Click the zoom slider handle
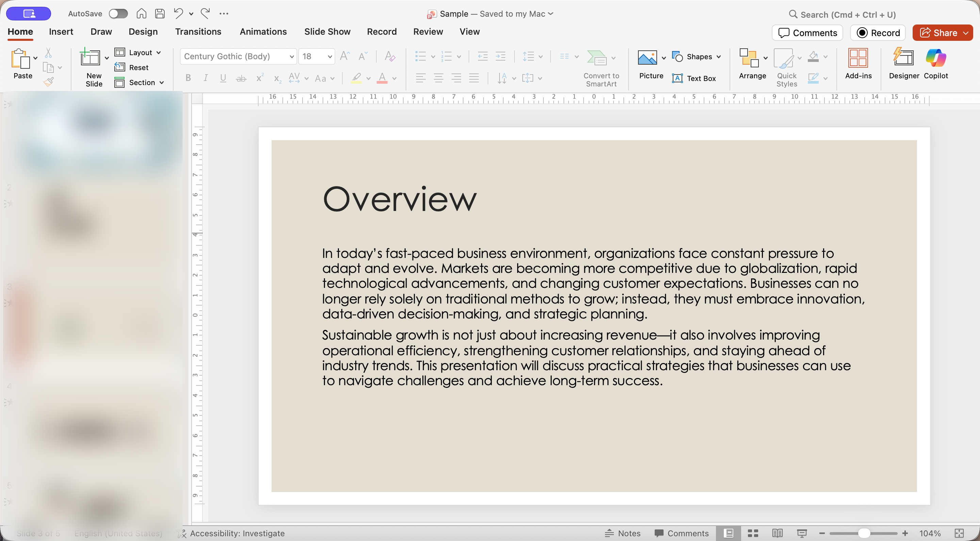Viewport: 980px width, 541px height. pyautogui.click(x=864, y=533)
